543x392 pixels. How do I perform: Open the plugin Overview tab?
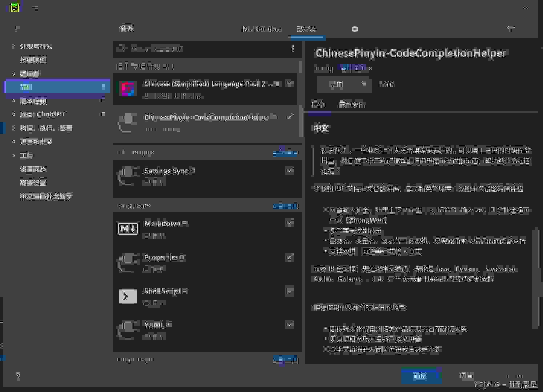pos(318,104)
